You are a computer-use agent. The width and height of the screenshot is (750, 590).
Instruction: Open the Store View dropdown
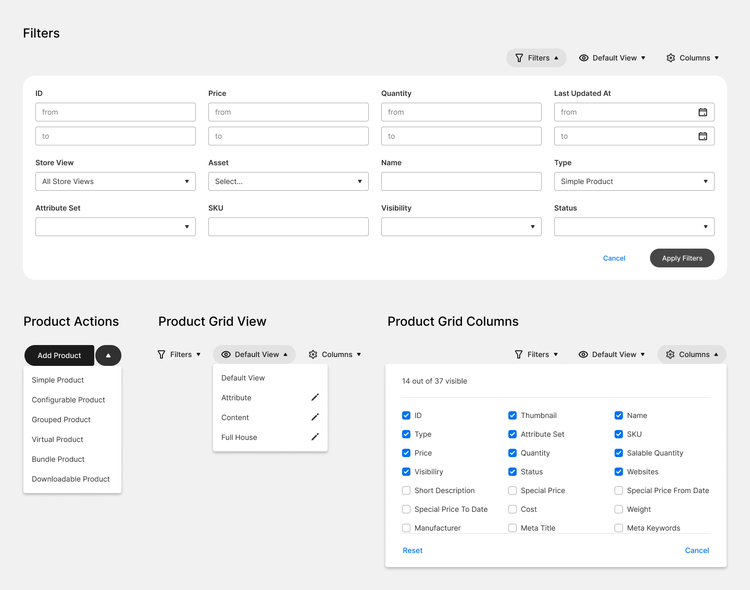coord(115,181)
